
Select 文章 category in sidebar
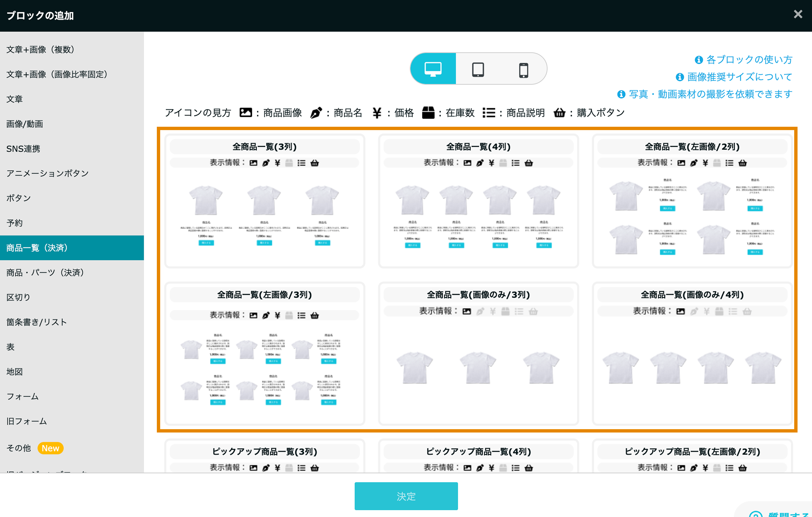72,99
